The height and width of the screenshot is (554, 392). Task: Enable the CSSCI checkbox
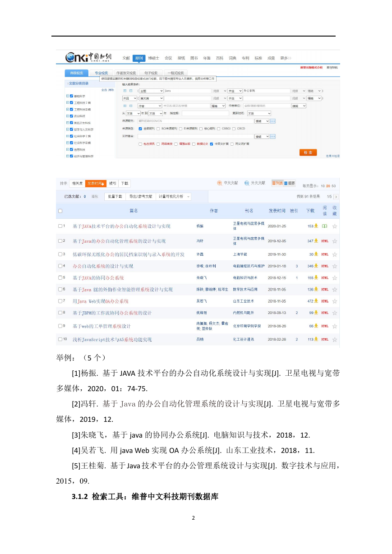(x=219, y=129)
